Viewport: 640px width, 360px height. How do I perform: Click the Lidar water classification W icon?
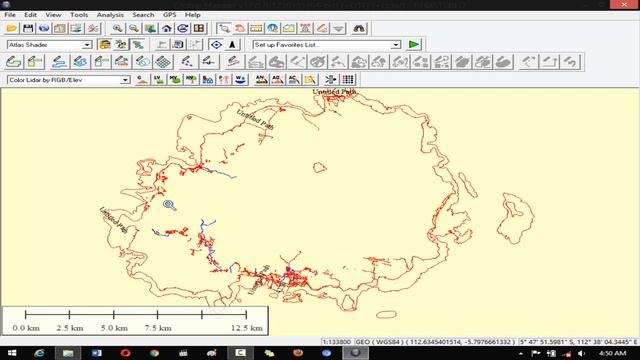pos(240,80)
